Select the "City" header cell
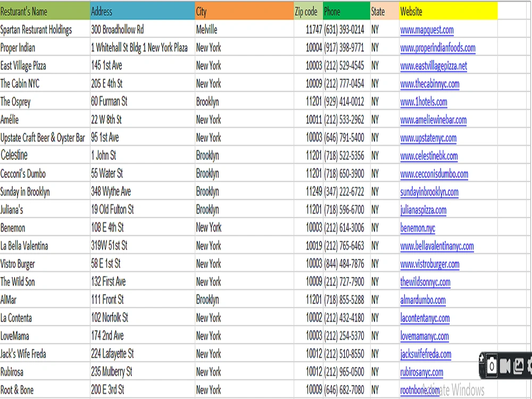The width and height of the screenshot is (532, 399). pos(244,11)
